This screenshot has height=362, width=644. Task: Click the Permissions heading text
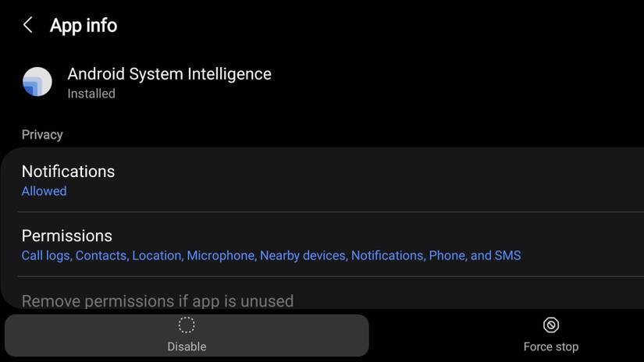tap(67, 236)
